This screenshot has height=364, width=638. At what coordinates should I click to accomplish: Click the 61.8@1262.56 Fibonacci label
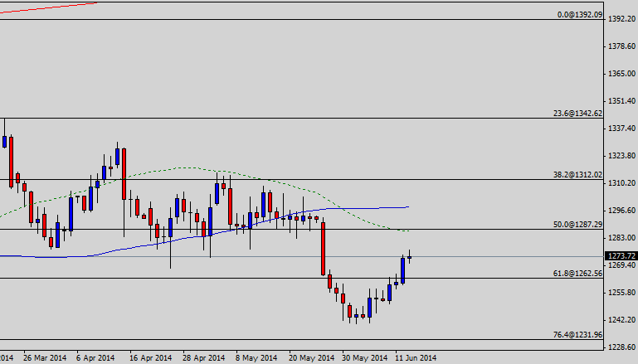[x=576, y=274]
